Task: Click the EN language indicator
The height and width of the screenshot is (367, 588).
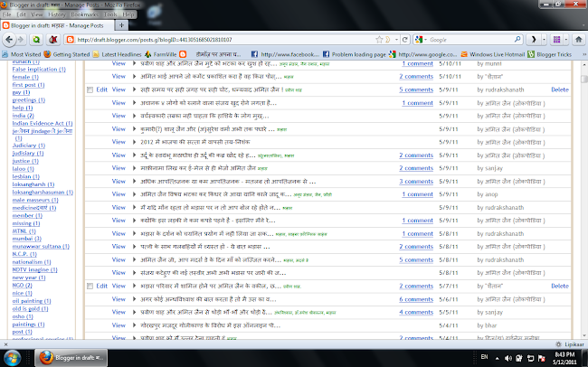Action: click(485, 357)
